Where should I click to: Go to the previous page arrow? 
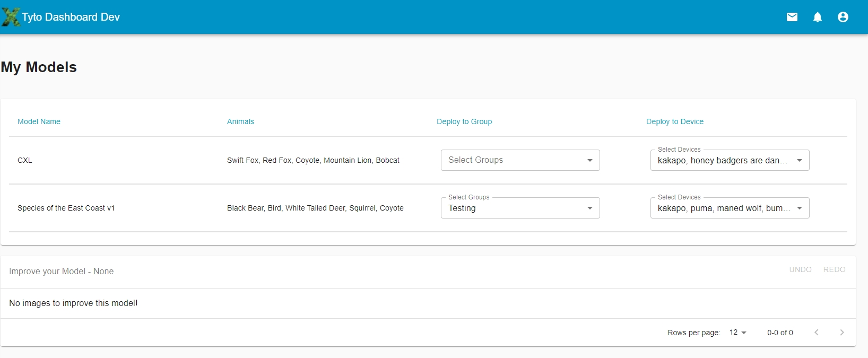pos(817,333)
